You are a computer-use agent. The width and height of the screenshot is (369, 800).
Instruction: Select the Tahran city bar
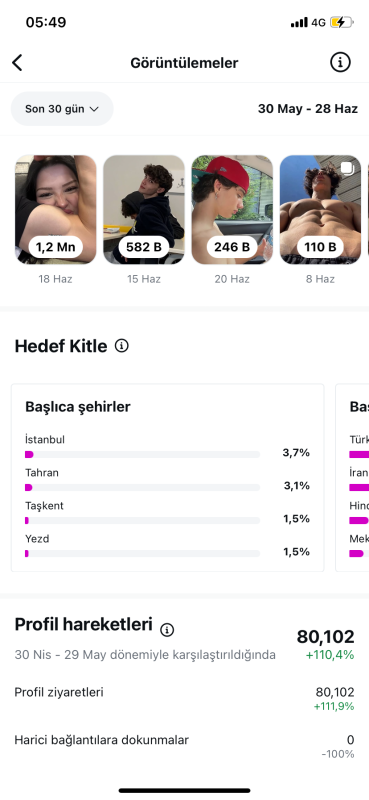[142, 487]
